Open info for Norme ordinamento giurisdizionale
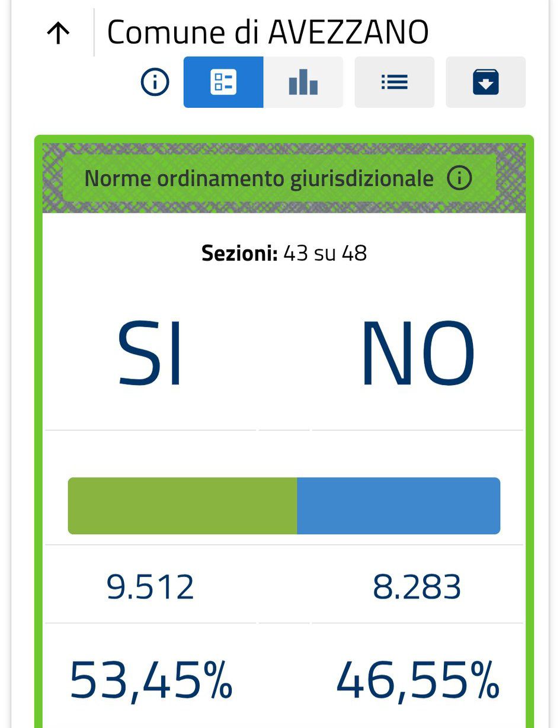Viewport: 560px width, 728px height. [459, 178]
